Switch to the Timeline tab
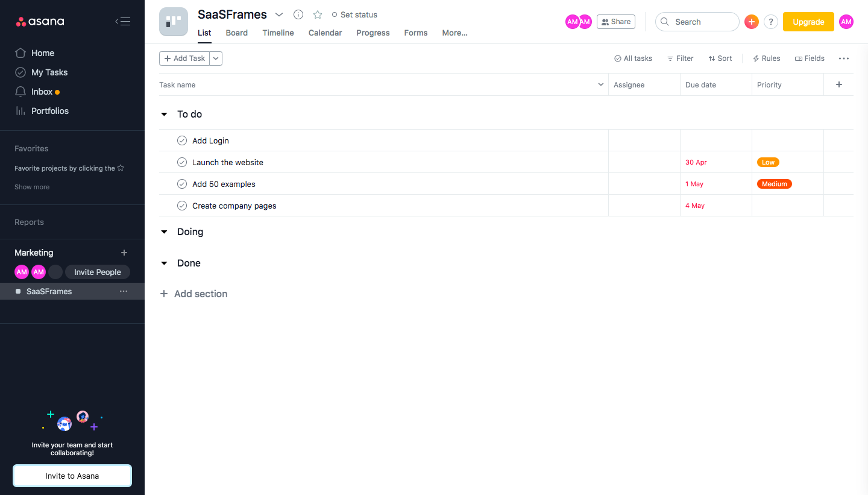The width and height of the screenshot is (868, 495). 278,33
